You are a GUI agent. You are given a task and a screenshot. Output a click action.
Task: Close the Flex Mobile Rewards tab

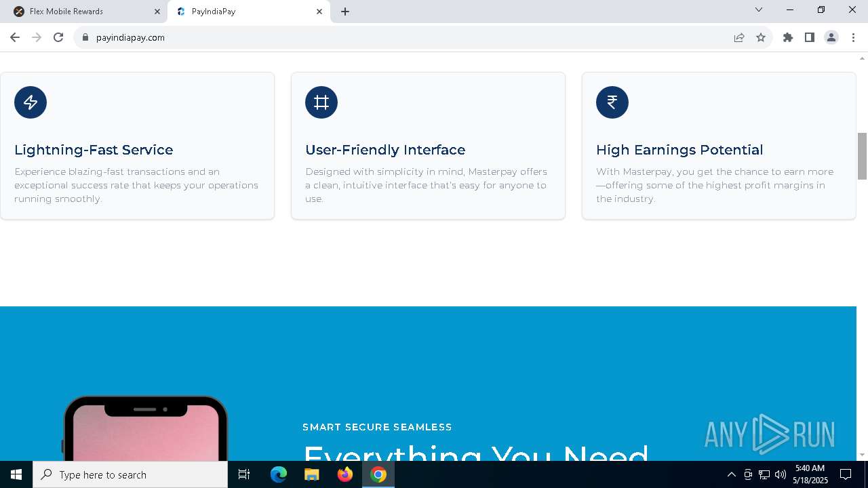pyautogui.click(x=157, y=12)
